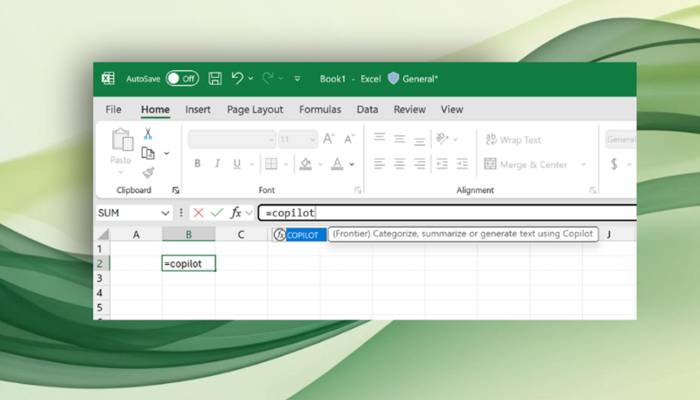Toggle Underline formatting
The width and height of the screenshot is (700, 400).
[237, 164]
